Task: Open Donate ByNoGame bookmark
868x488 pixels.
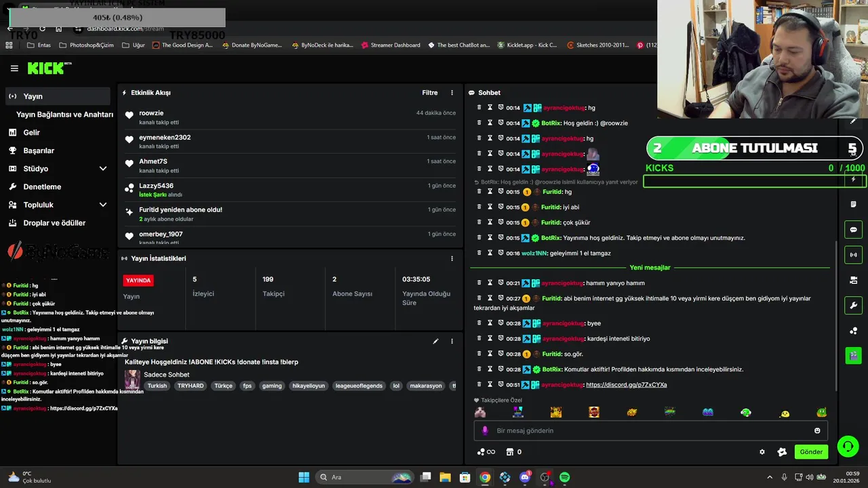Action: 251,45
